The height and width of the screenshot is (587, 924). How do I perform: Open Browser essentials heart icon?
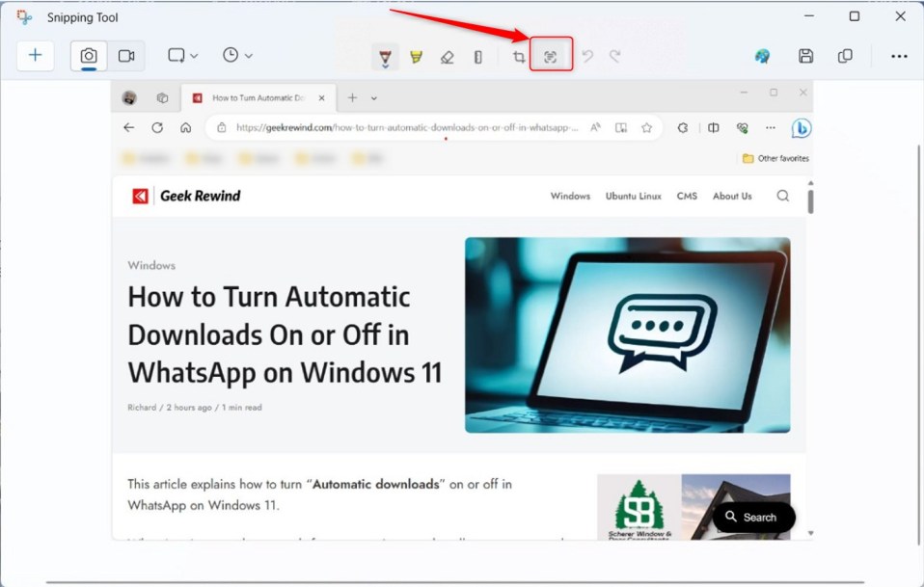tap(743, 128)
